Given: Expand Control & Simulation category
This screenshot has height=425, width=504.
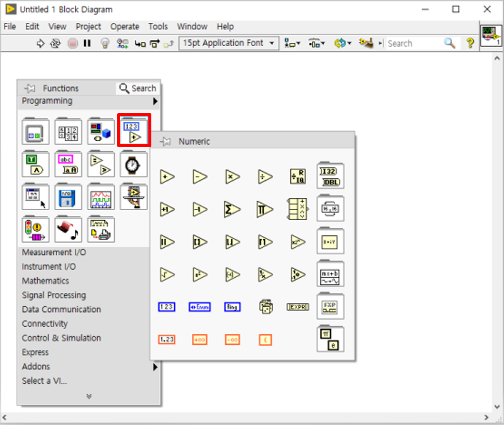Looking at the screenshot, I should click(x=61, y=338).
